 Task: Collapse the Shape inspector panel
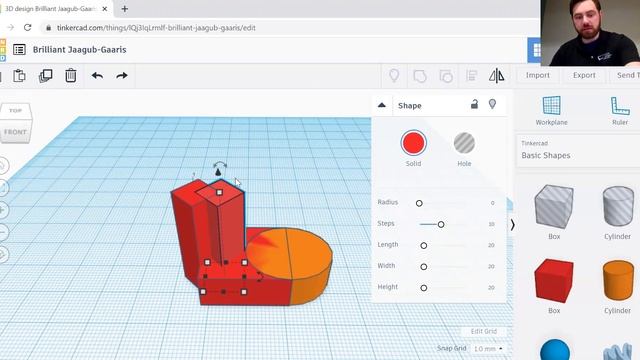(382, 105)
